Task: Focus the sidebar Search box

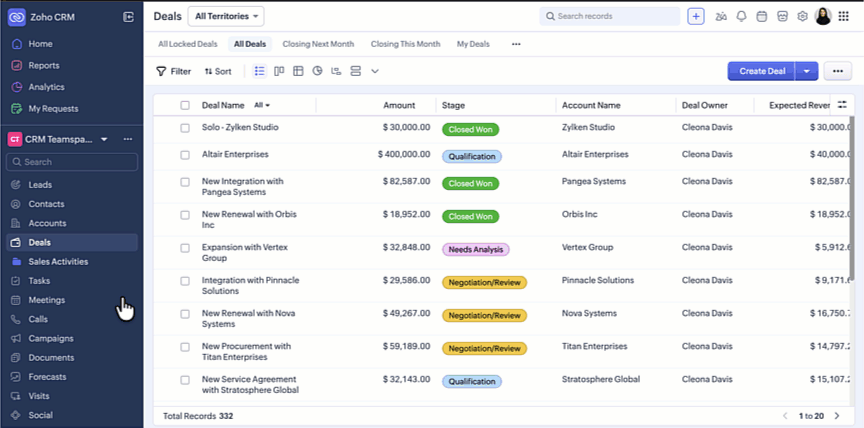Action: point(72,162)
